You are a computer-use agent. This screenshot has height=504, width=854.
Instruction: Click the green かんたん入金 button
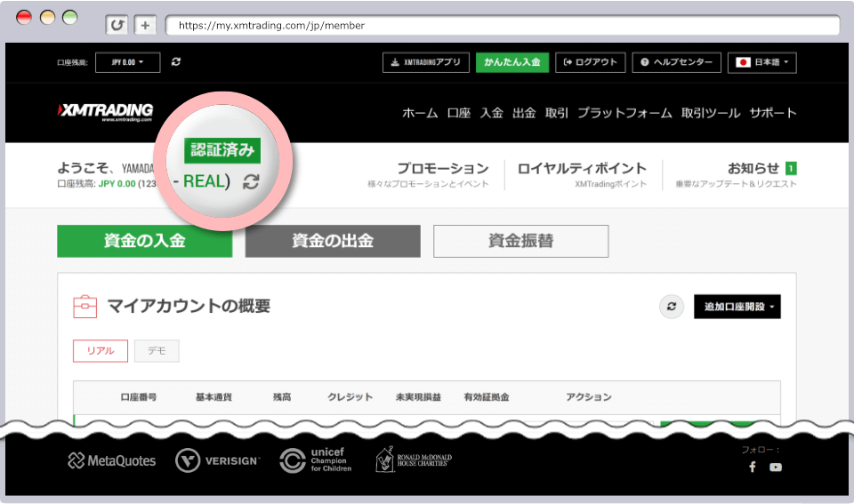click(x=512, y=62)
